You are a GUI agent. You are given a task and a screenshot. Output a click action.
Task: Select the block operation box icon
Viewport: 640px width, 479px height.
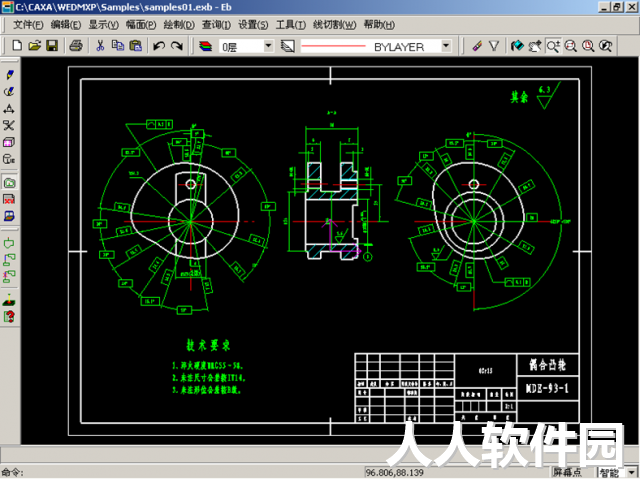[x=9, y=142]
